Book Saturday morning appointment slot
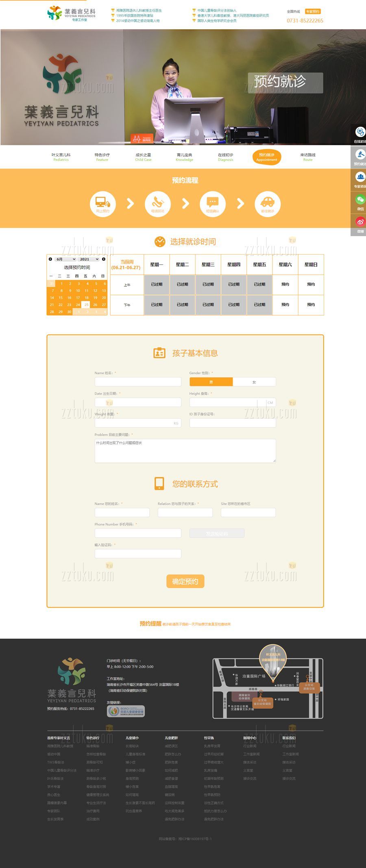 [x=285, y=284]
